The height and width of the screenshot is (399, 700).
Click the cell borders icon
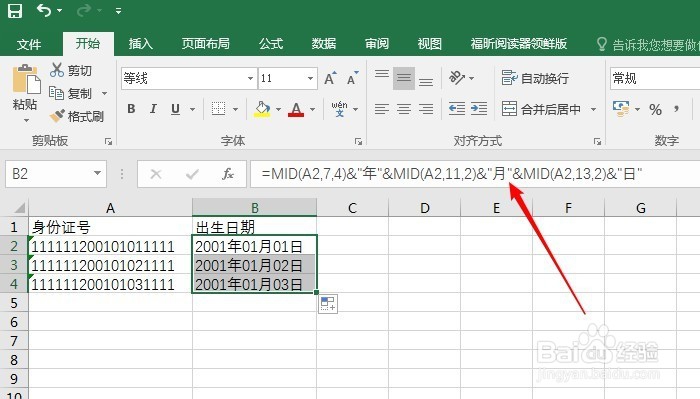click(x=218, y=108)
